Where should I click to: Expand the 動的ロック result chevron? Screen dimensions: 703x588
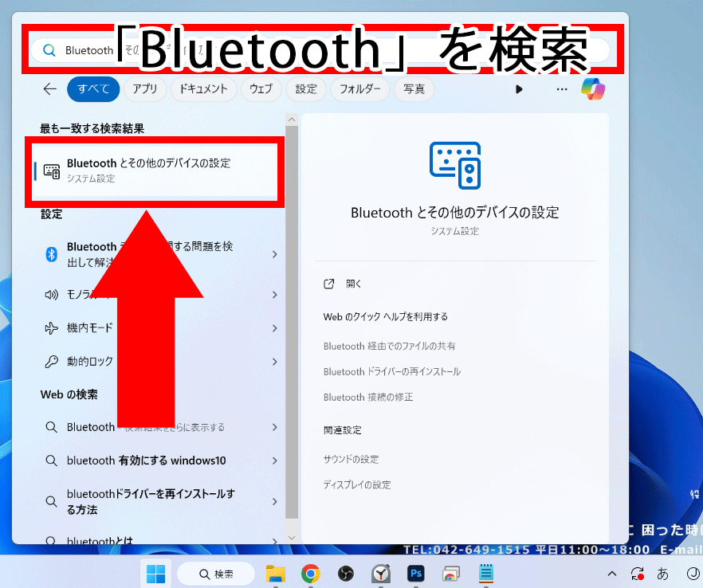point(274,361)
